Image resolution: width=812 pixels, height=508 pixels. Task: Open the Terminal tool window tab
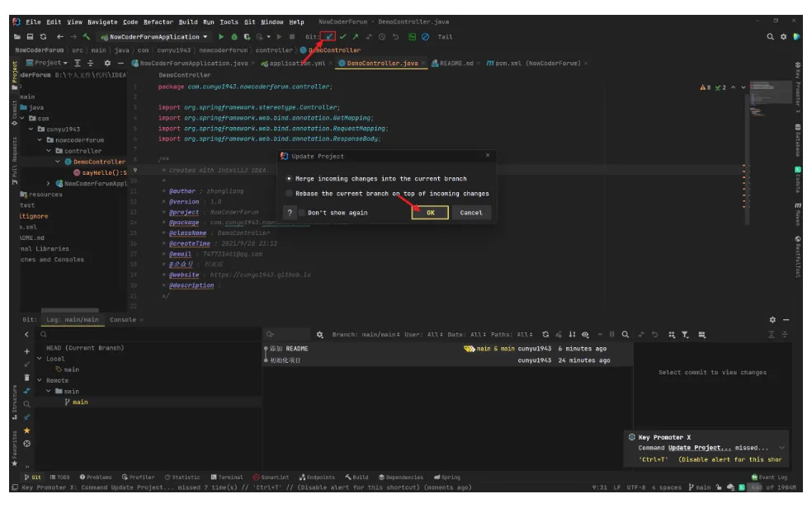(x=227, y=477)
